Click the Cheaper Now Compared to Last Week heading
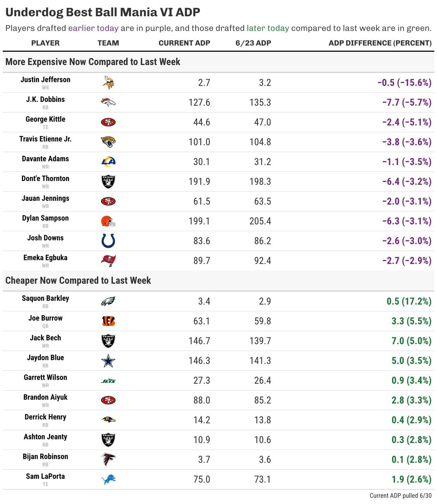437x504 pixels. coord(78,281)
